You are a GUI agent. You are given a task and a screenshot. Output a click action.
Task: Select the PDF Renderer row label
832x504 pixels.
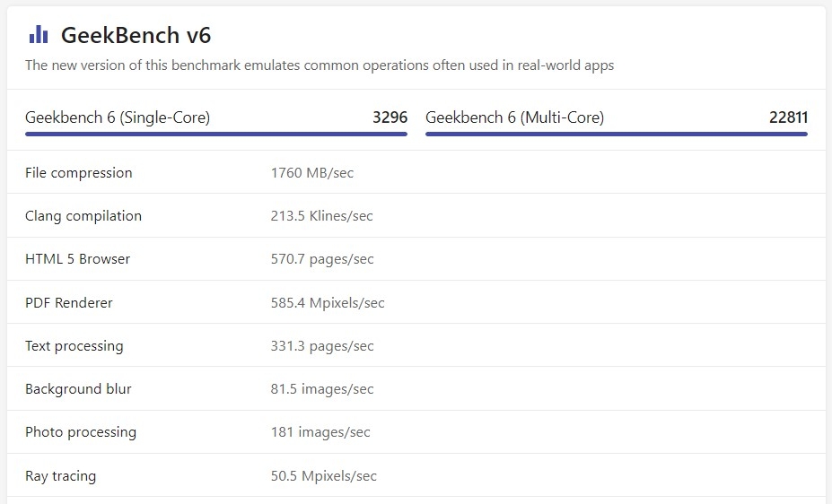pyautogui.click(x=69, y=302)
